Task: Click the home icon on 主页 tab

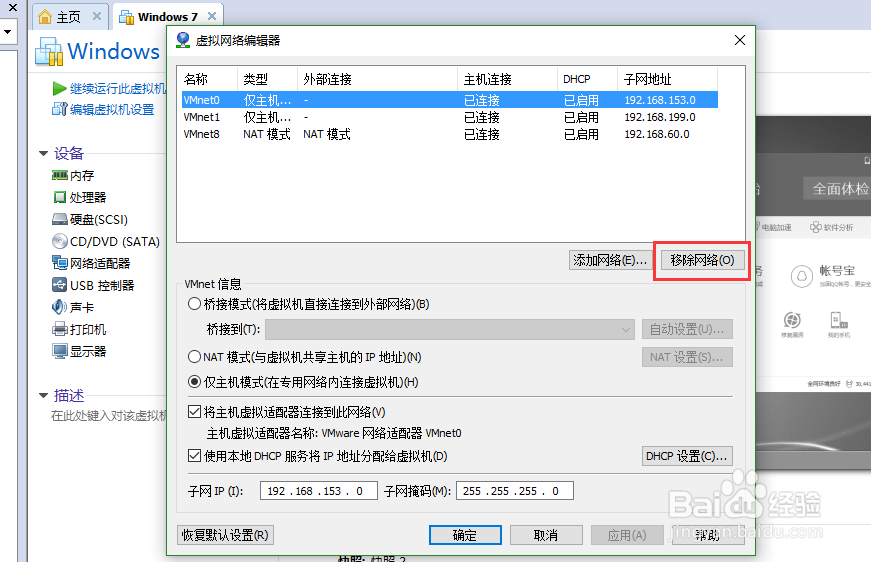Action: pos(45,17)
